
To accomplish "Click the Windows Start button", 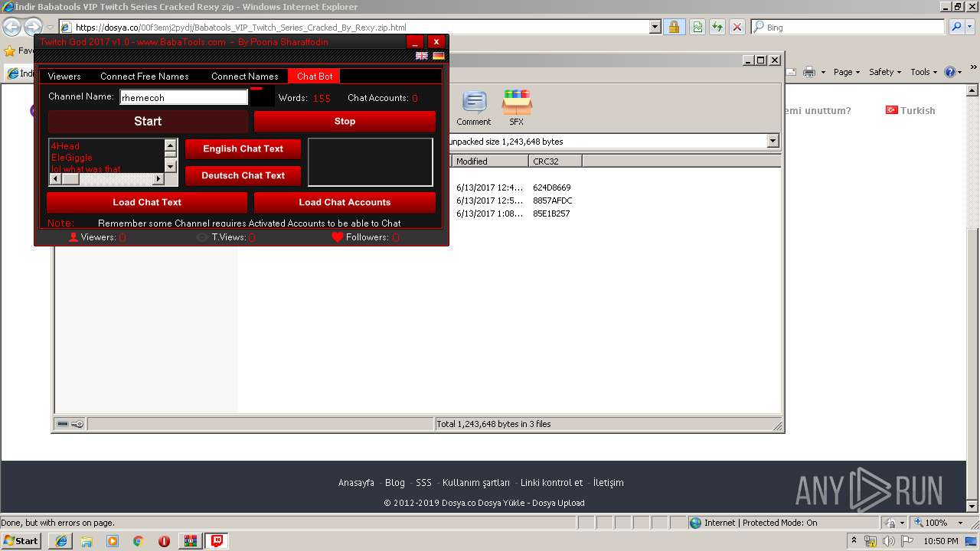I will [21, 541].
